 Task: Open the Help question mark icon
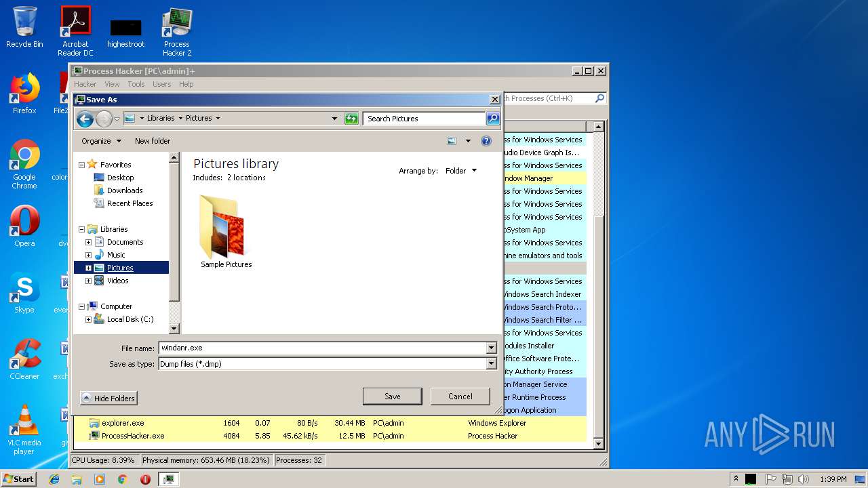pyautogui.click(x=486, y=141)
